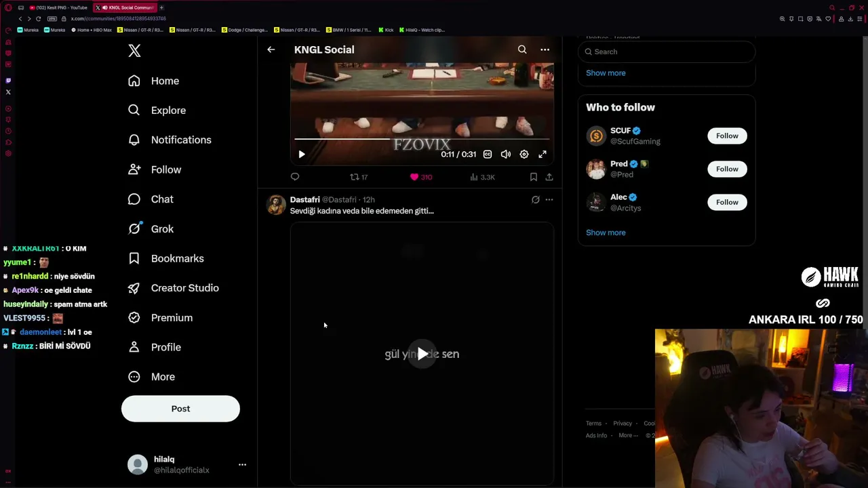The width and height of the screenshot is (868, 488).
Task: Show more accounts to follow
Action: tap(606, 232)
